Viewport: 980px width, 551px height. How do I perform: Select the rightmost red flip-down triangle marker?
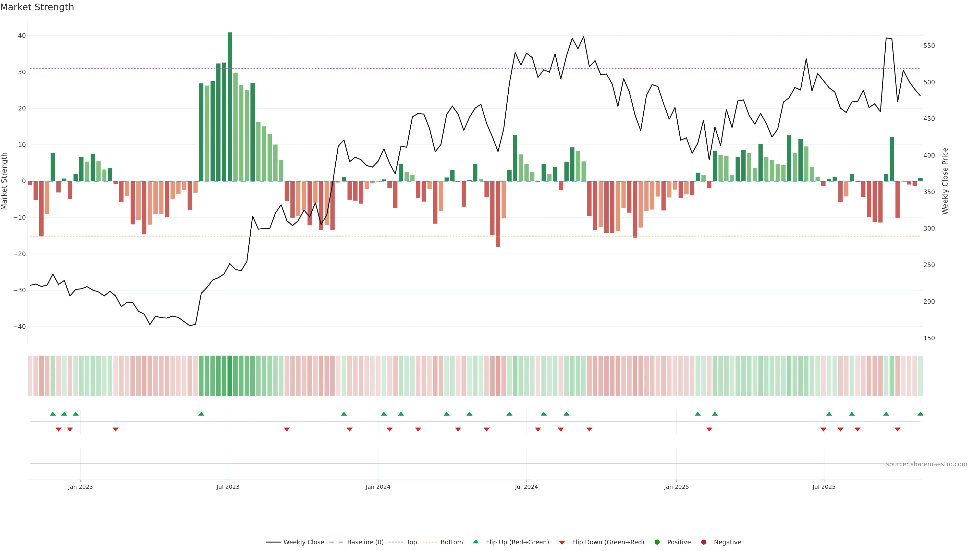898,429
